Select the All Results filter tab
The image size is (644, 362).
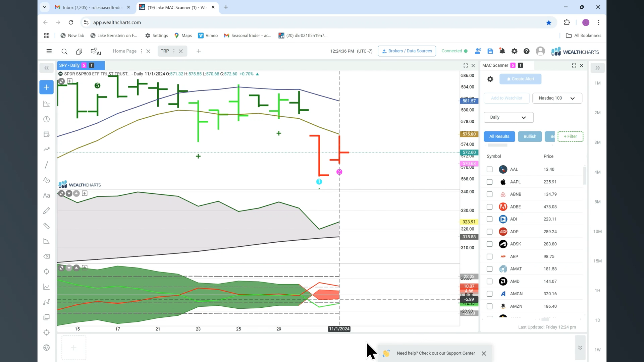tap(499, 136)
